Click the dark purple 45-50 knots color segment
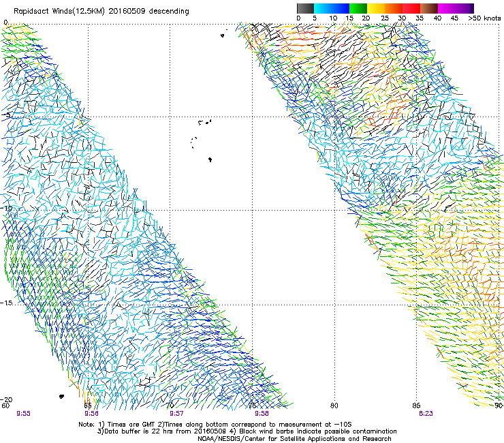504x443 pixels. (464, 8)
